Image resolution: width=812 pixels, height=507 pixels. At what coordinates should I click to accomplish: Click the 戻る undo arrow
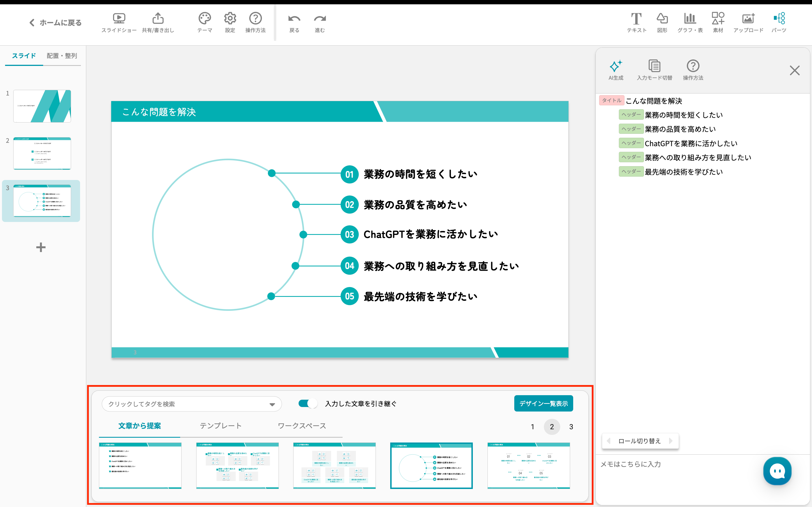(x=294, y=19)
